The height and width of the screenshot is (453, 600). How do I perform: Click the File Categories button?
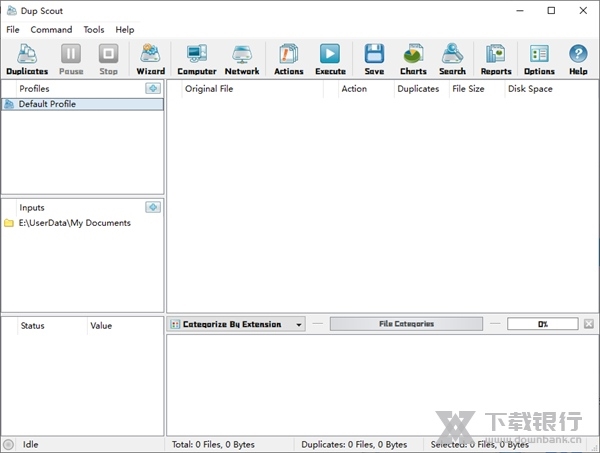pos(406,324)
